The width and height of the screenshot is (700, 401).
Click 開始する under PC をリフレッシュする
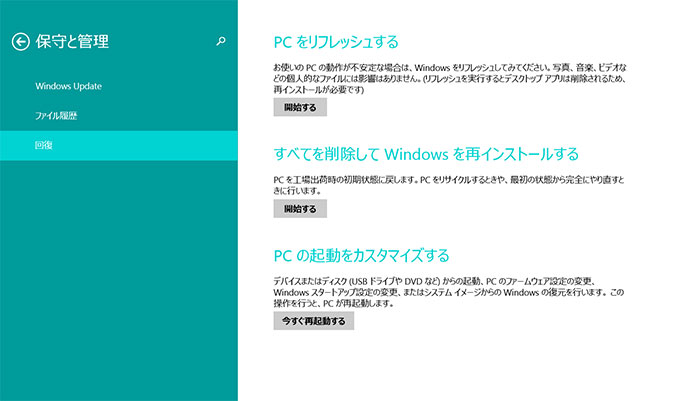300,107
